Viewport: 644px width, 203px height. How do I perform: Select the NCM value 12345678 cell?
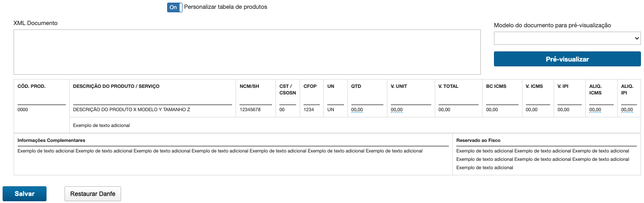tap(250, 109)
